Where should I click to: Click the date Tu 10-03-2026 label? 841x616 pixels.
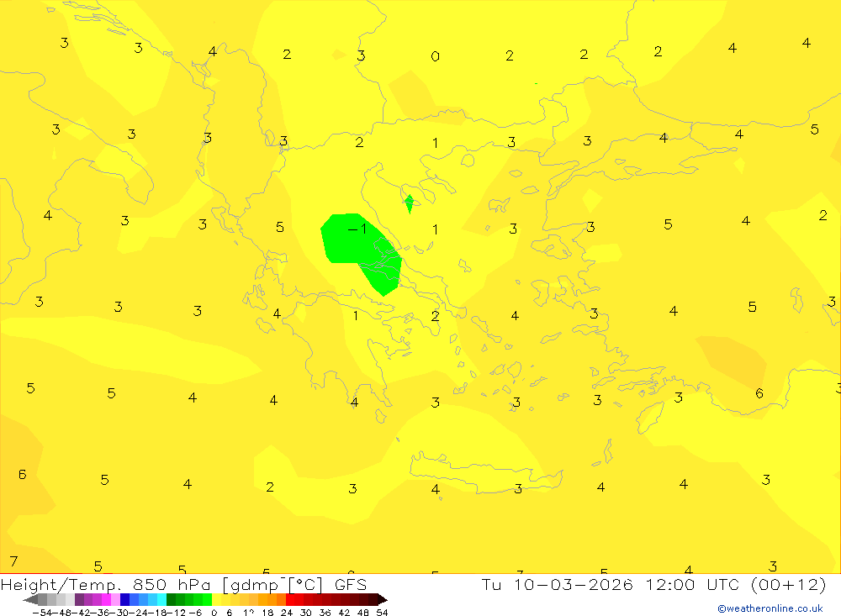point(557,584)
